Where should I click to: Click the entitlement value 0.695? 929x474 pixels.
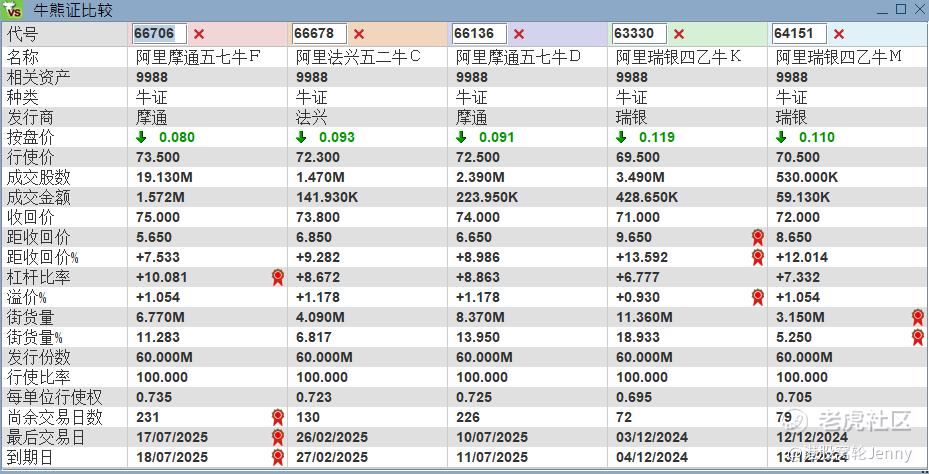tap(633, 398)
